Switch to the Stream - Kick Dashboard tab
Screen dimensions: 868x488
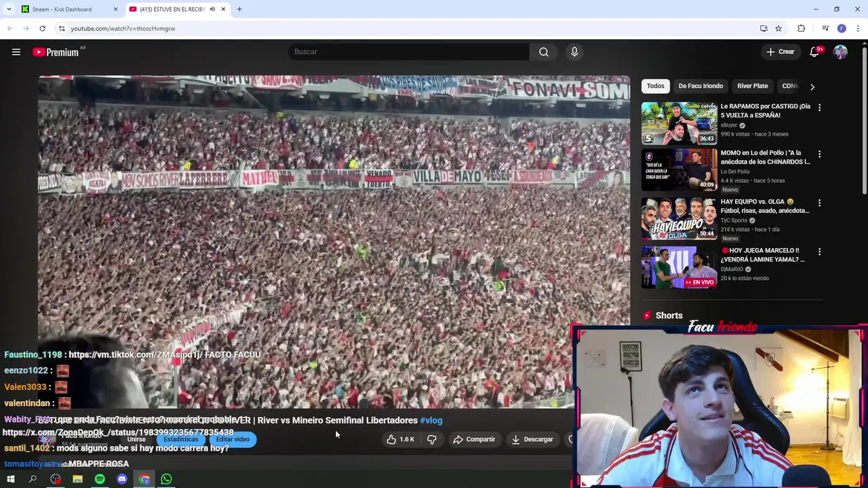click(62, 9)
